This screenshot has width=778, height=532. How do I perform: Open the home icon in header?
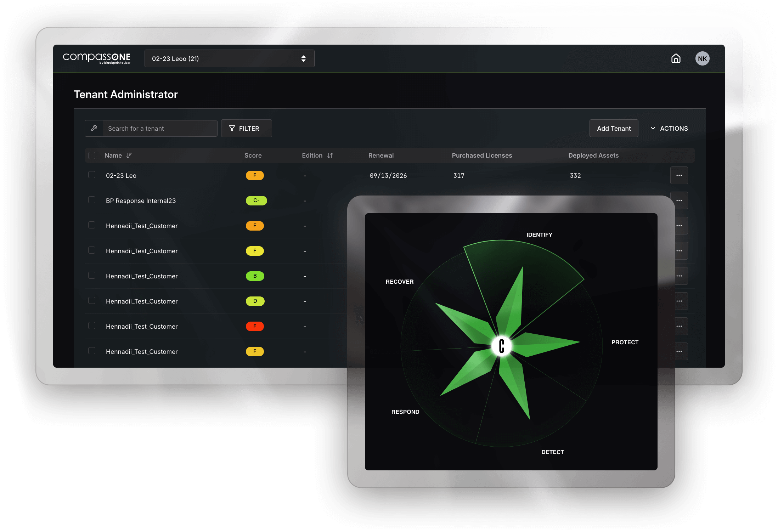tap(676, 58)
